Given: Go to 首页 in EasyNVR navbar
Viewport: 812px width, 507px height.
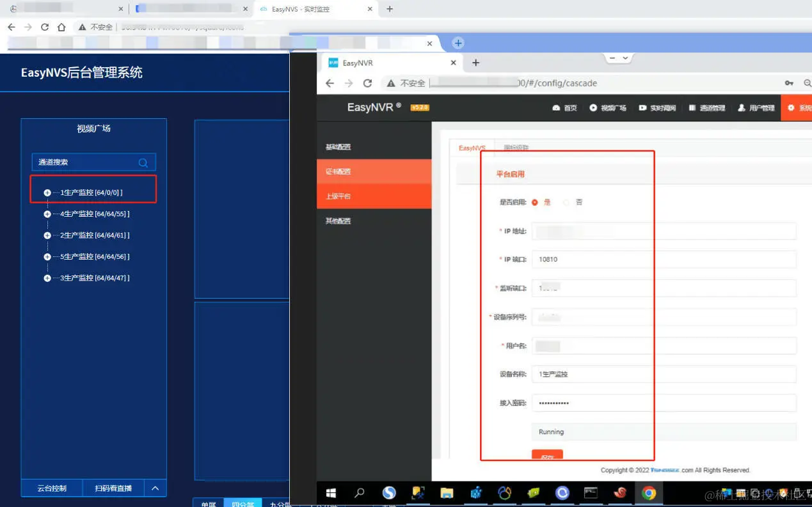Looking at the screenshot, I should point(564,108).
